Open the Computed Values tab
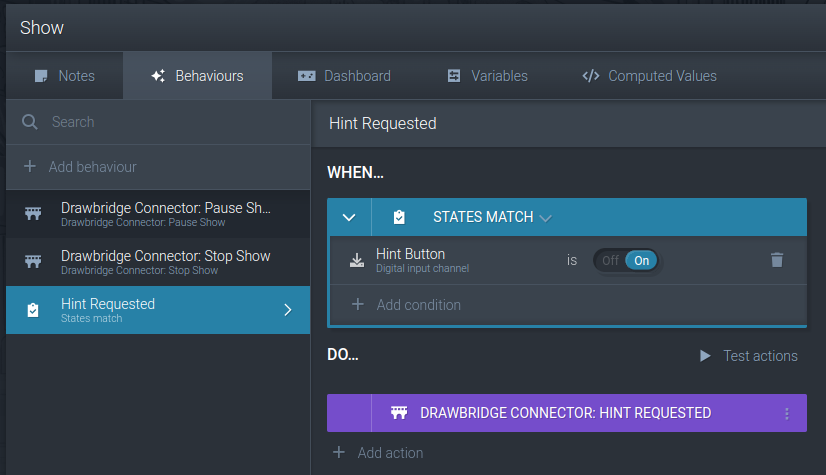The image size is (826, 475). 649,76
